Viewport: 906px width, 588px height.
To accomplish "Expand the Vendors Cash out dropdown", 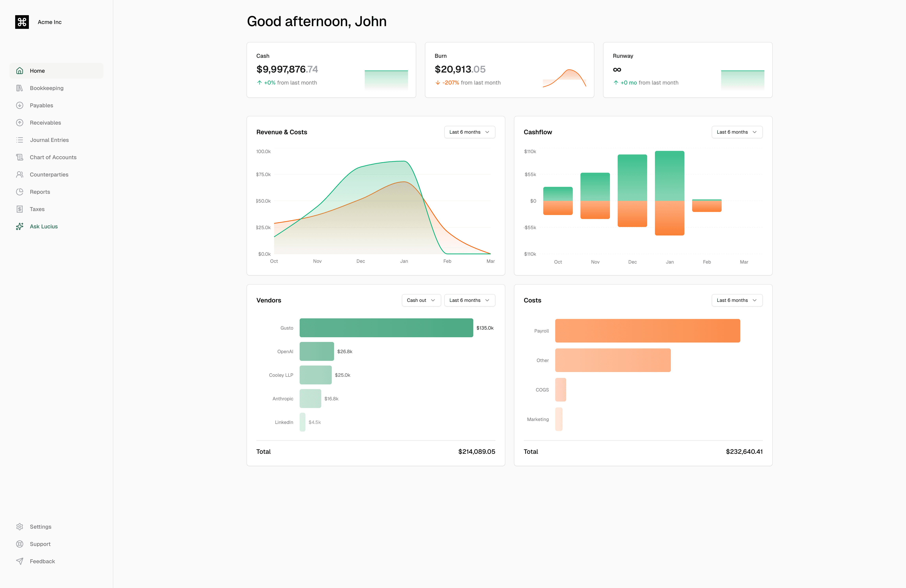I will click(x=421, y=300).
